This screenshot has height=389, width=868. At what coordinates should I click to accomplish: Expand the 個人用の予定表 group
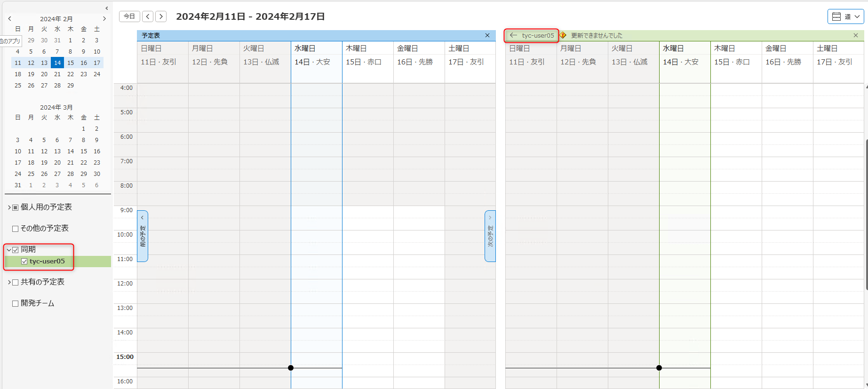9,207
